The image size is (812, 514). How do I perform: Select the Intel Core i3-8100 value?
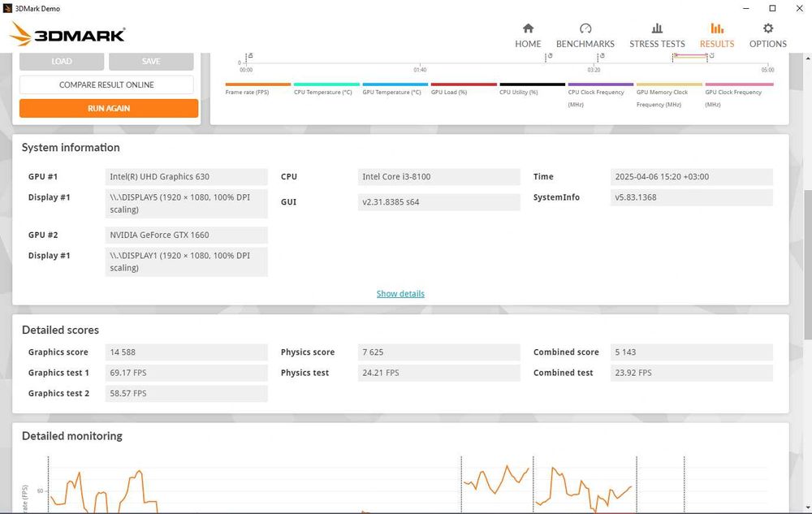(x=438, y=176)
